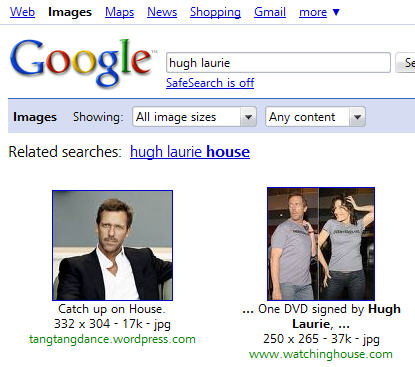Click the 'Catch up on House.' caption
This screenshot has height=367, width=415.
point(112,309)
